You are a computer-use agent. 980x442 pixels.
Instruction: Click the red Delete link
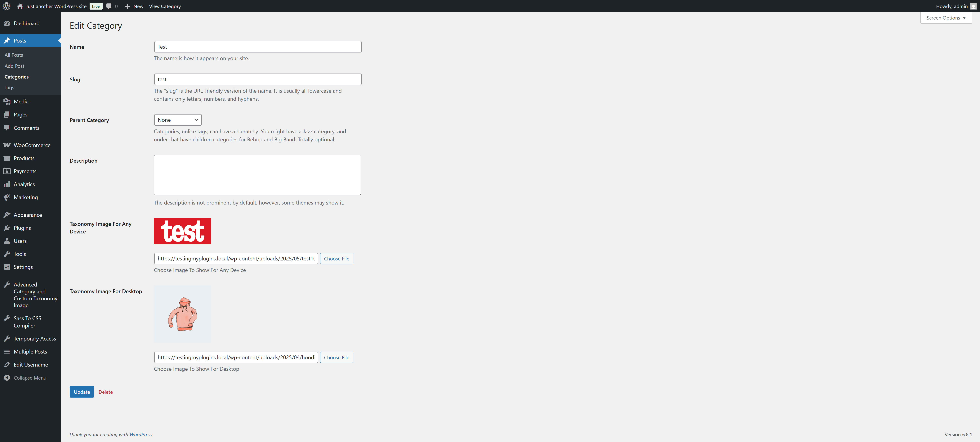coord(105,392)
